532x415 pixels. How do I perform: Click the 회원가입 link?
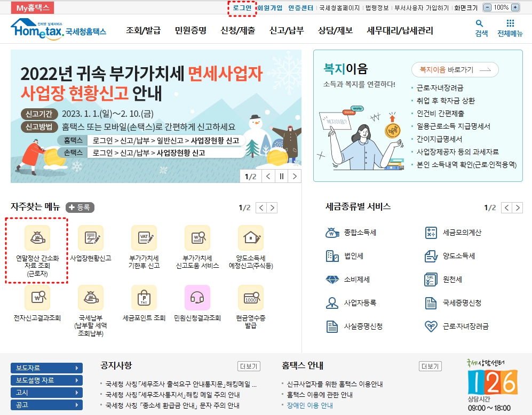pyautogui.click(x=269, y=8)
